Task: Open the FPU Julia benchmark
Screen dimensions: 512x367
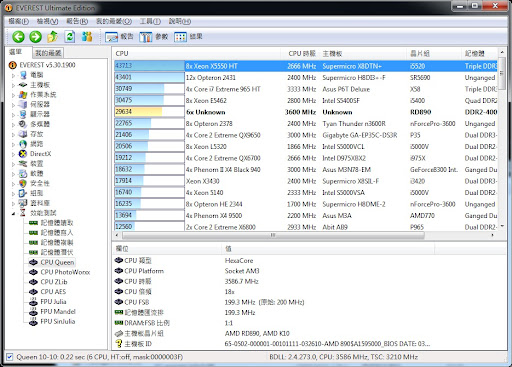Action: click(53, 302)
